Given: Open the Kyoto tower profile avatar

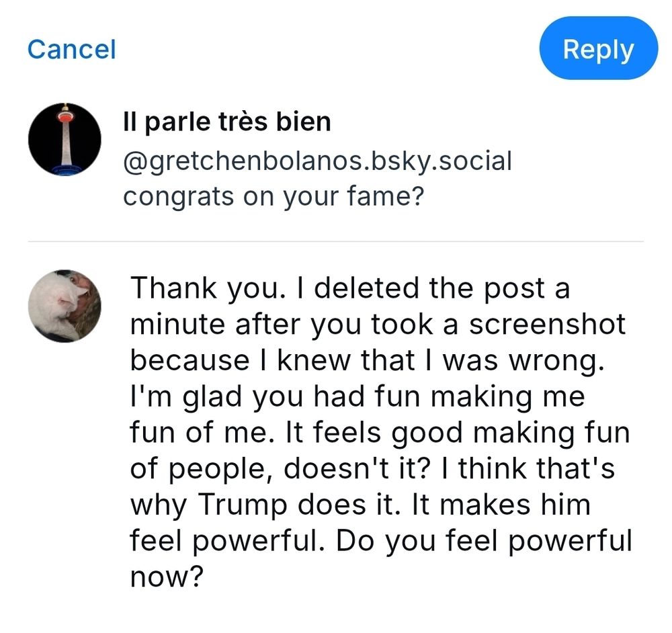Looking at the screenshot, I should coord(65,139).
